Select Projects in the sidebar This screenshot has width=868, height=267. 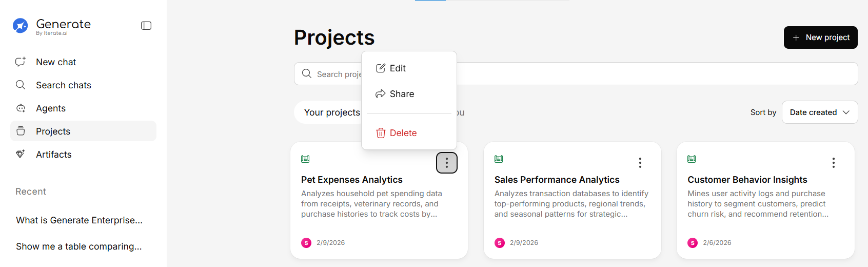click(x=53, y=131)
